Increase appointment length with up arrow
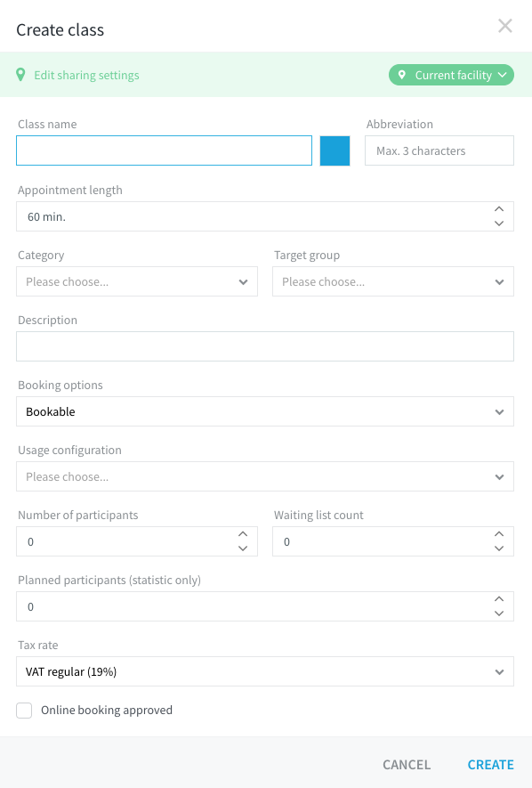Viewport: 532px width, 788px height. tap(499, 209)
